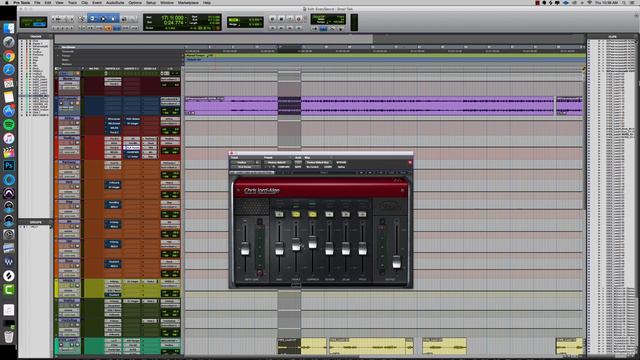The width and height of the screenshot is (640, 360).
Task: Open the AudioSuite menu
Action: [x=115, y=2]
